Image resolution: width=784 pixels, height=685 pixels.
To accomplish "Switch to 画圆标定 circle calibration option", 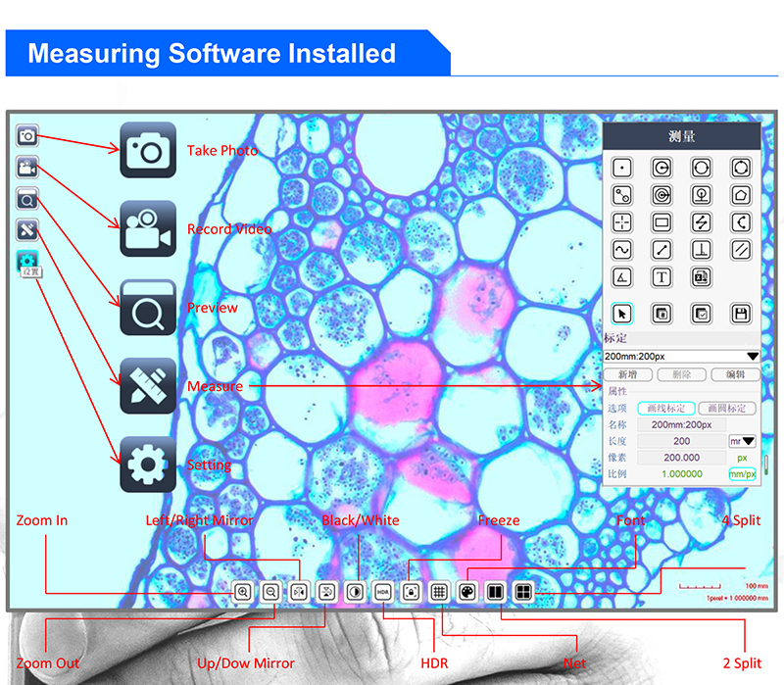I will [726, 409].
